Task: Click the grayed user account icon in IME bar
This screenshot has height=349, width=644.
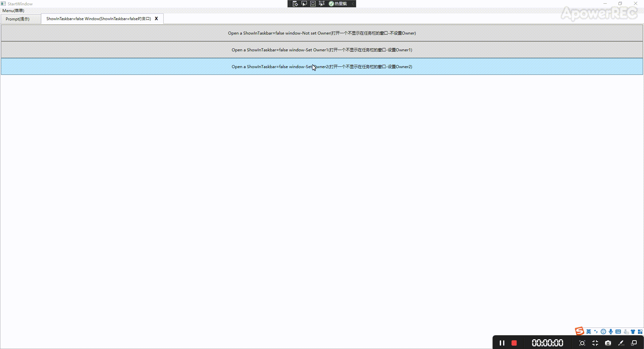Action: click(x=626, y=332)
